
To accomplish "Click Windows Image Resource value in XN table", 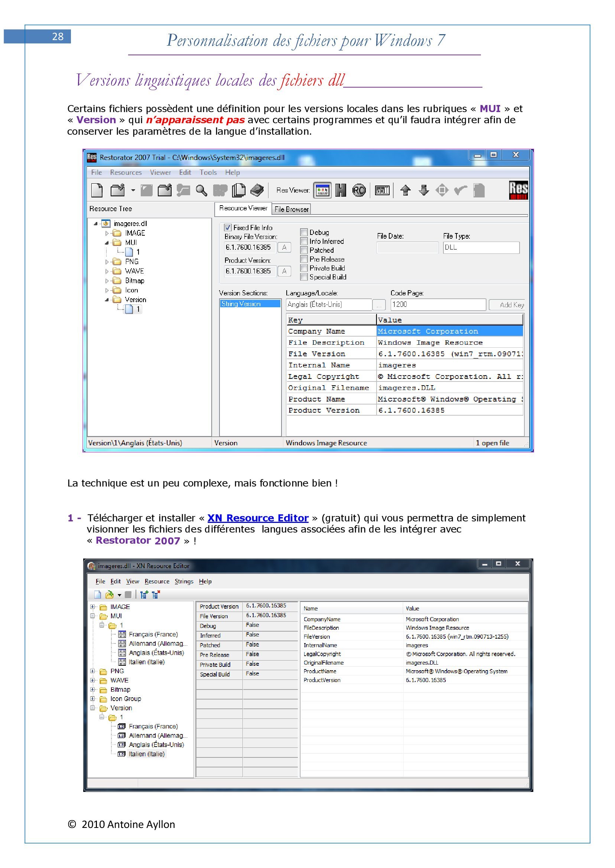I will 437,628.
